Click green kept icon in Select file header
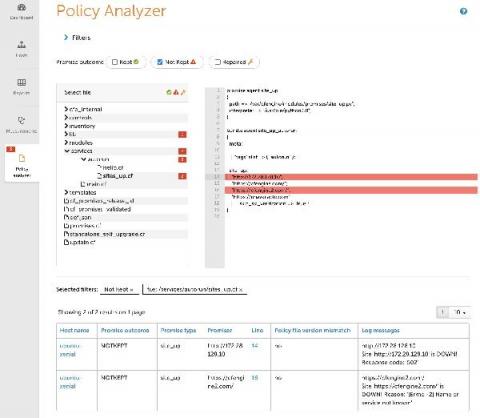This screenshot has height=418, width=480. coord(169,92)
